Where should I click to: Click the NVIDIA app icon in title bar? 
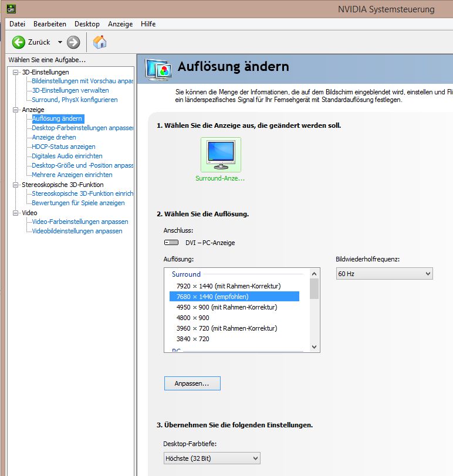point(11,9)
